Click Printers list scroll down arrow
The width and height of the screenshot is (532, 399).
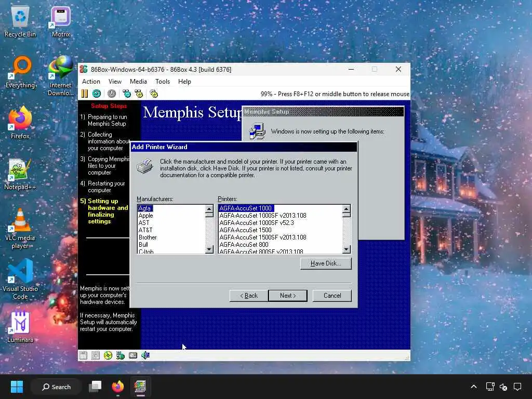point(346,249)
